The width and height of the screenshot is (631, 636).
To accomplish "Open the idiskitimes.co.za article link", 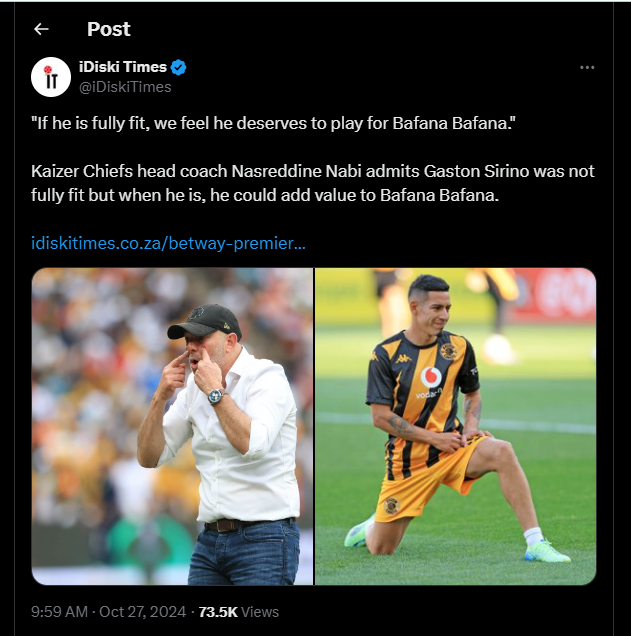I will coord(168,242).
